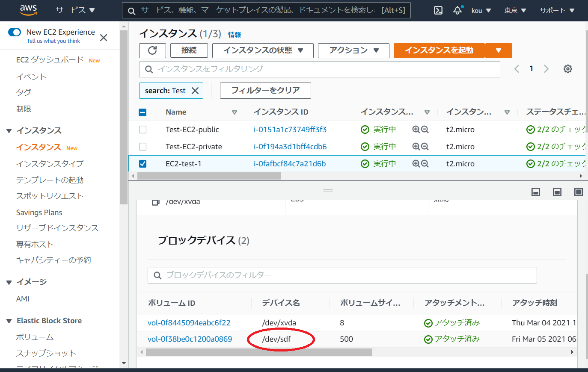Image resolution: width=588 pixels, height=372 pixels.
Task: Zoom out on EC2-test-1 status
Action: 425,164
